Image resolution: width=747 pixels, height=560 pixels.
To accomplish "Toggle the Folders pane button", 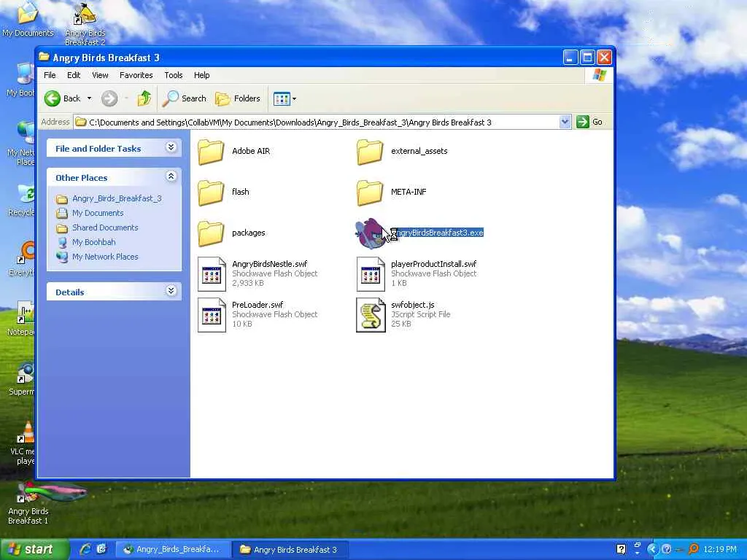I will point(238,98).
